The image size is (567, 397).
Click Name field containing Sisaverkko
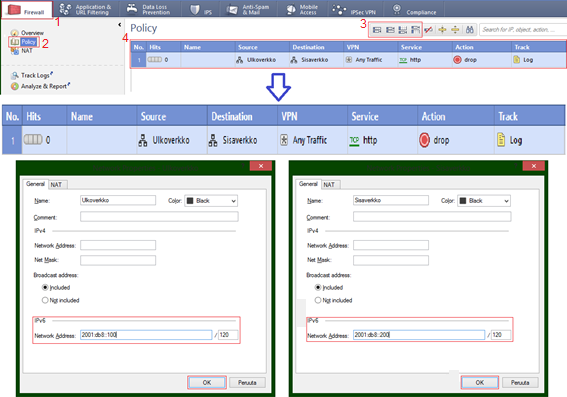pyautogui.click(x=391, y=200)
